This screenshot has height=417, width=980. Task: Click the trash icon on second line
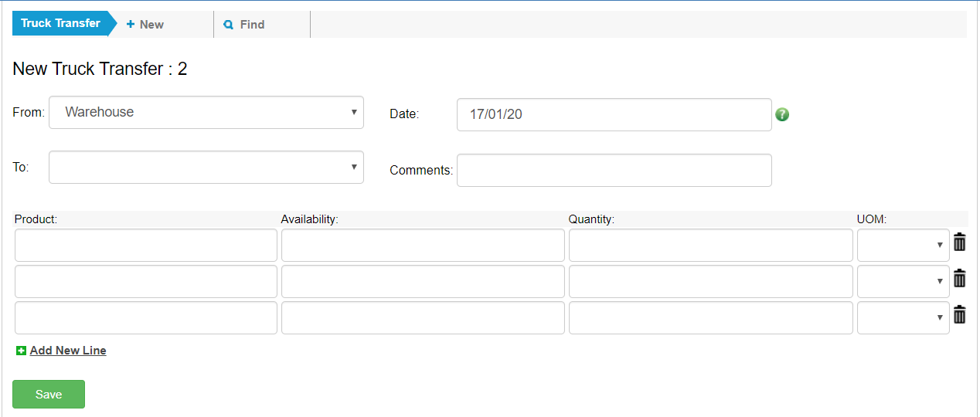coord(959,279)
